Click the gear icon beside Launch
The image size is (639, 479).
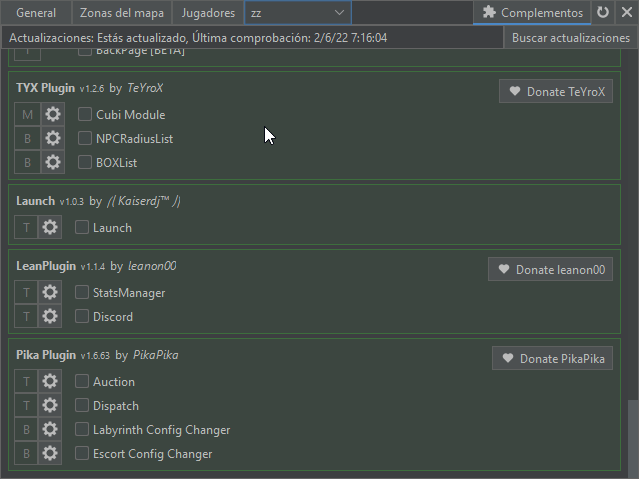click(x=50, y=227)
